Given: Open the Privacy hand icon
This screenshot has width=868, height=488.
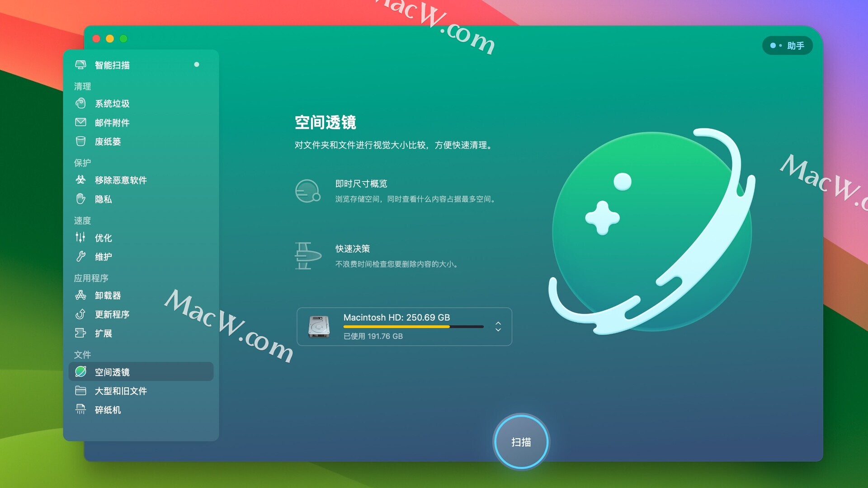Looking at the screenshot, I should pyautogui.click(x=80, y=199).
